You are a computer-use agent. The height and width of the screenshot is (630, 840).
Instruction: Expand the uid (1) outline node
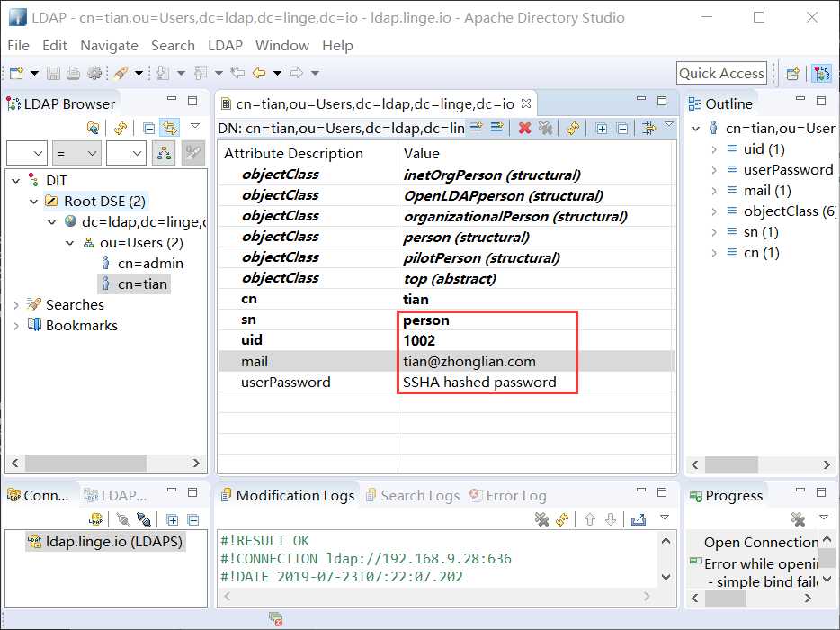coord(713,149)
